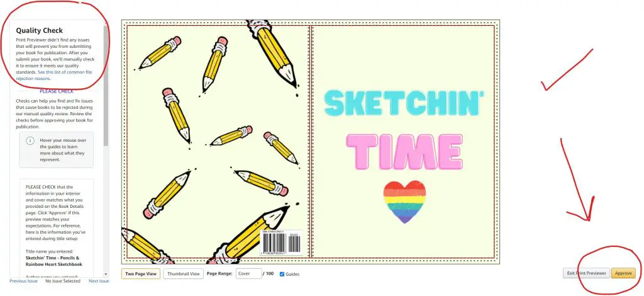Click the sidebar vertical scrollbar thumb

click(106, 84)
